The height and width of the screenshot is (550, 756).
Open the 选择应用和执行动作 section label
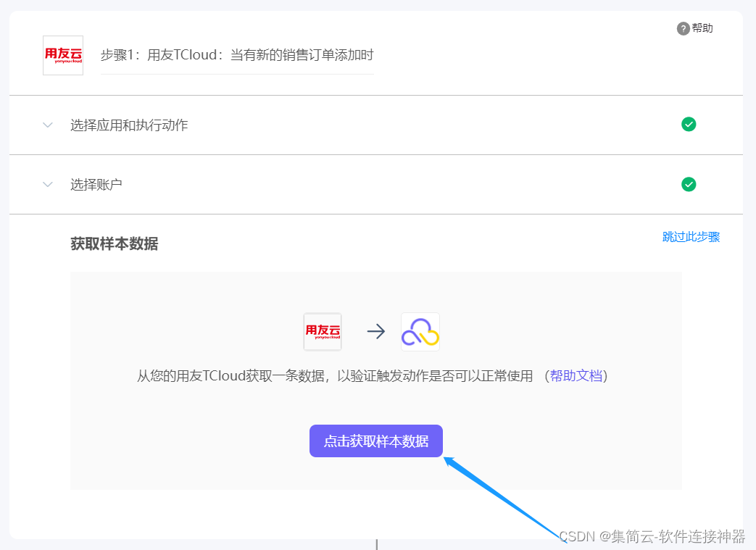click(x=129, y=125)
